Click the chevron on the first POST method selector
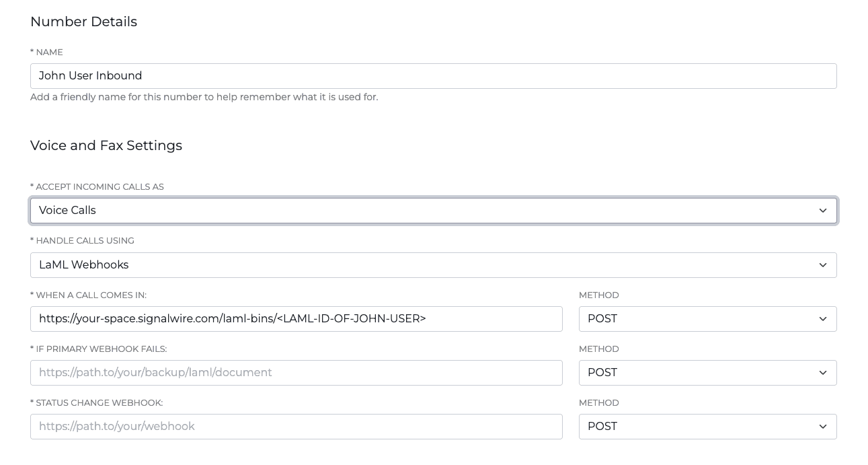The height and width of the screenshot is (465, 868). point(822,319)
